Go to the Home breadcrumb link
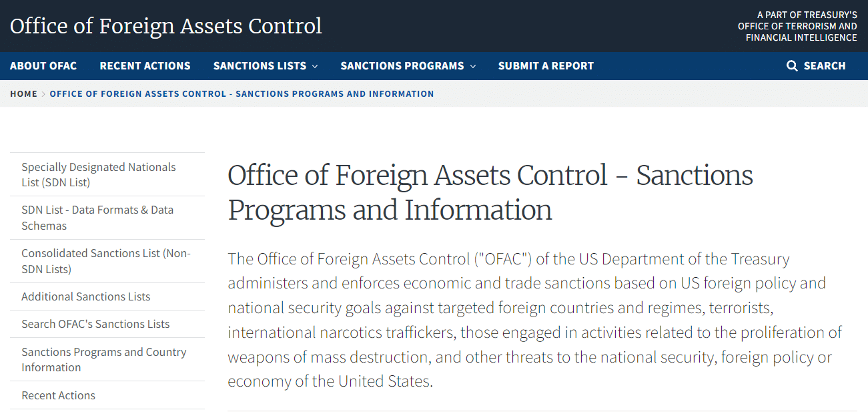868x414 pixels. click(23, 94)
